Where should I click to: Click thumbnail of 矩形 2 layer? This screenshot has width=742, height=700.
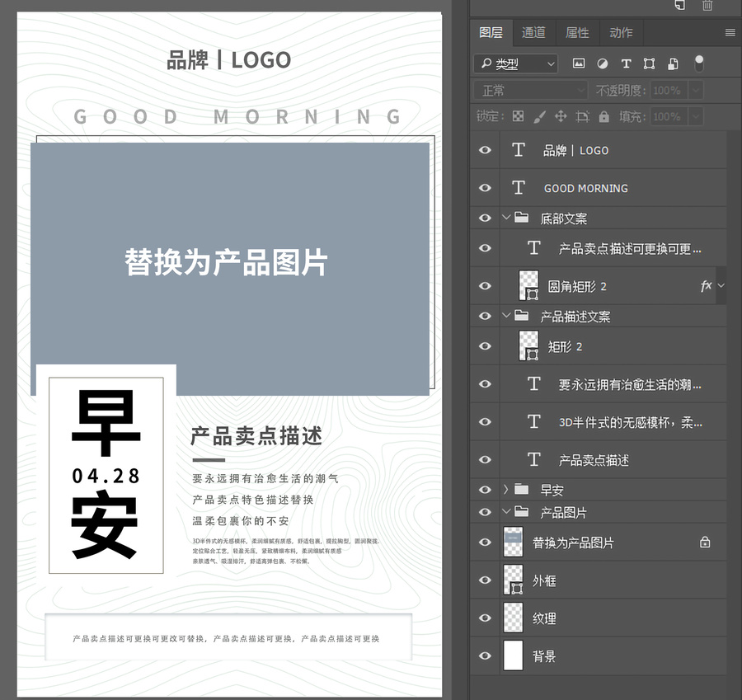tap(528, 346)
